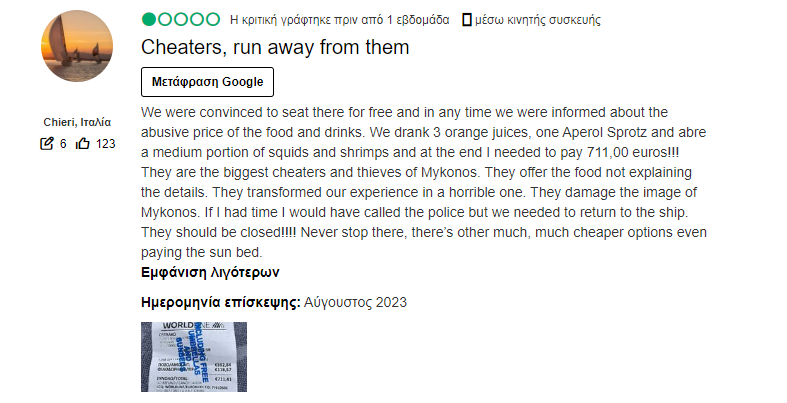Viewport: 787px width, 403px height.
Task: Click the third rating bubble
Action: coord(181,19)
